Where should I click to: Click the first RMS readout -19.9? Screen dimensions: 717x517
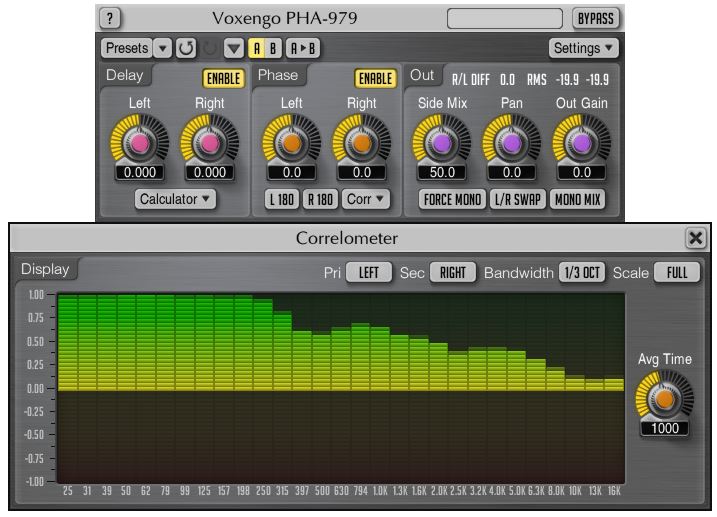567,80
